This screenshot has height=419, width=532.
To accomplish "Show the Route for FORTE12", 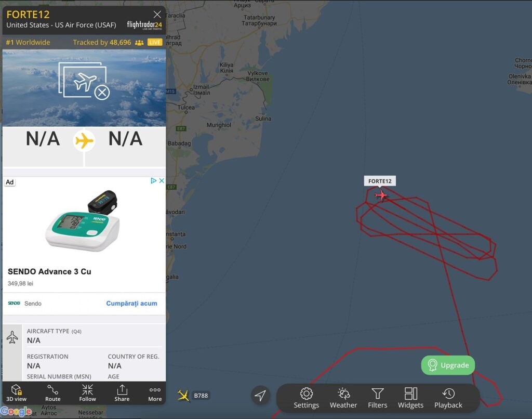I will tap(52, 393).
